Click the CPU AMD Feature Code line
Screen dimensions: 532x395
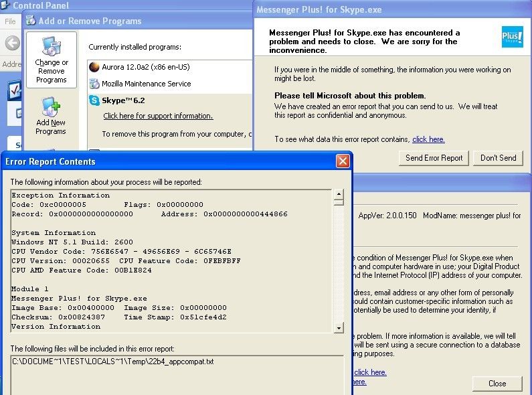[82, 270]
